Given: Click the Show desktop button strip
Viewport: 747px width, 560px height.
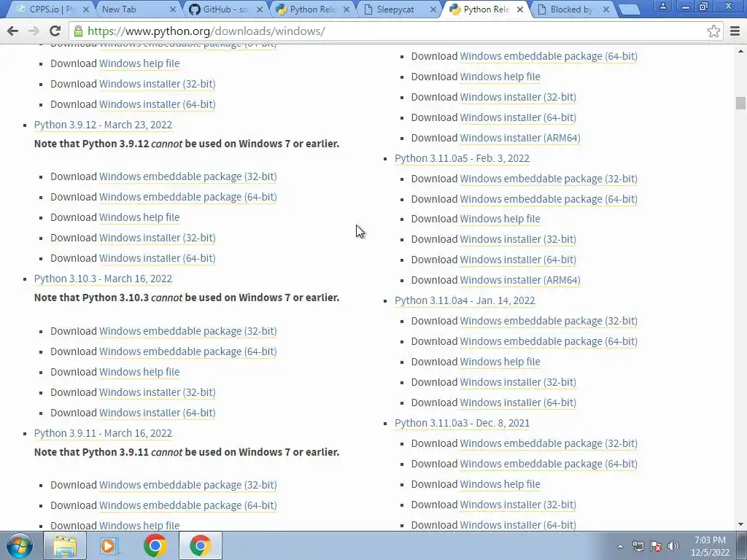Looking at the screenshot, I should [742, 545].
